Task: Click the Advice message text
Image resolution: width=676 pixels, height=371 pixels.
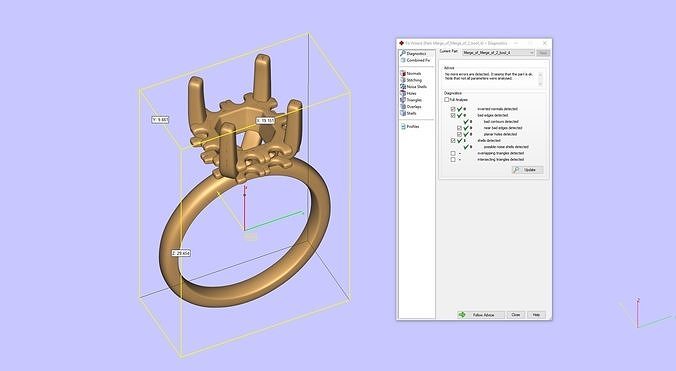Action: 489,76
